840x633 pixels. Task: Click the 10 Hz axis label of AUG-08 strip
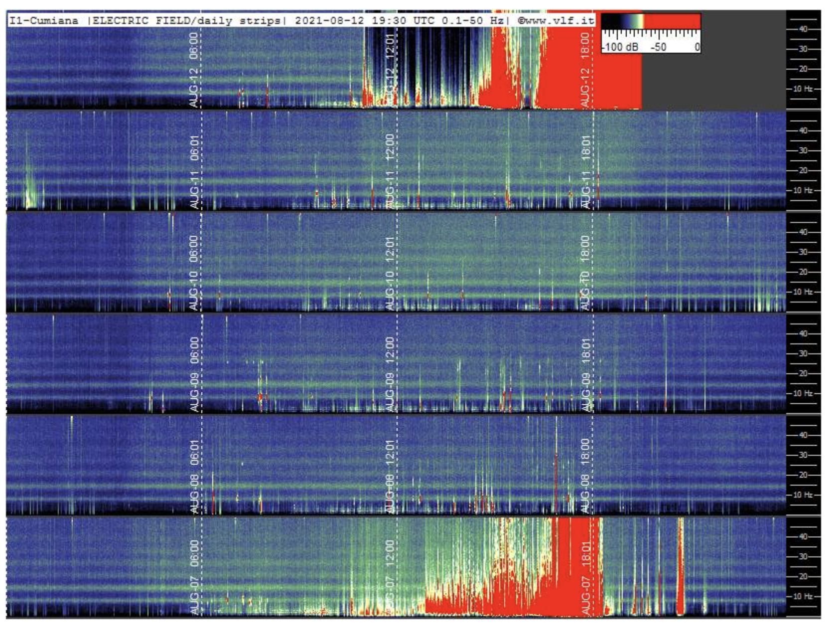tap(803, 495)
